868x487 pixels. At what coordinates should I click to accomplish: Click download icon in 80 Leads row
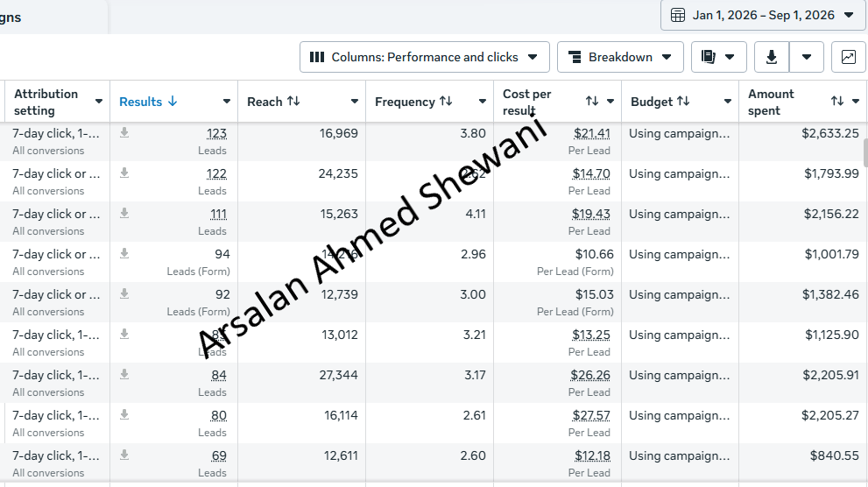point(124,415)
